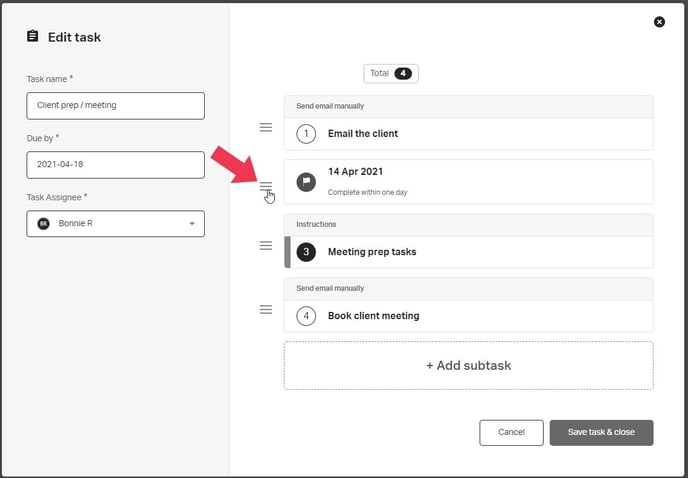Click Bonnie R avatar icon
This screenshot has width=688, height=479.
click(x=43, y=224)
